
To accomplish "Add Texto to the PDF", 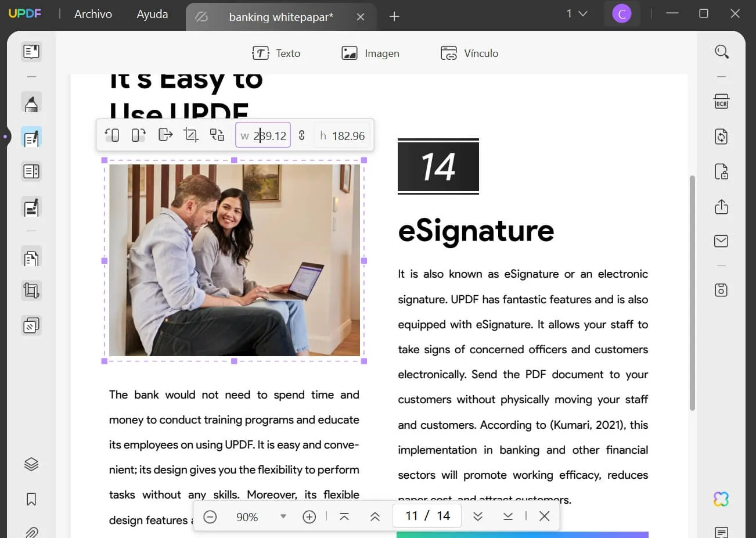I will (276, 53).
